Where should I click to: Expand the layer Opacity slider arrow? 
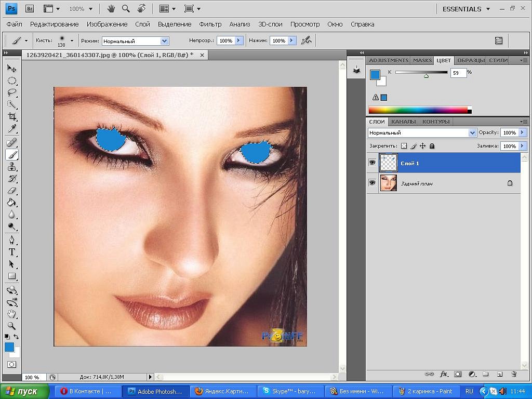coord(523,132)
